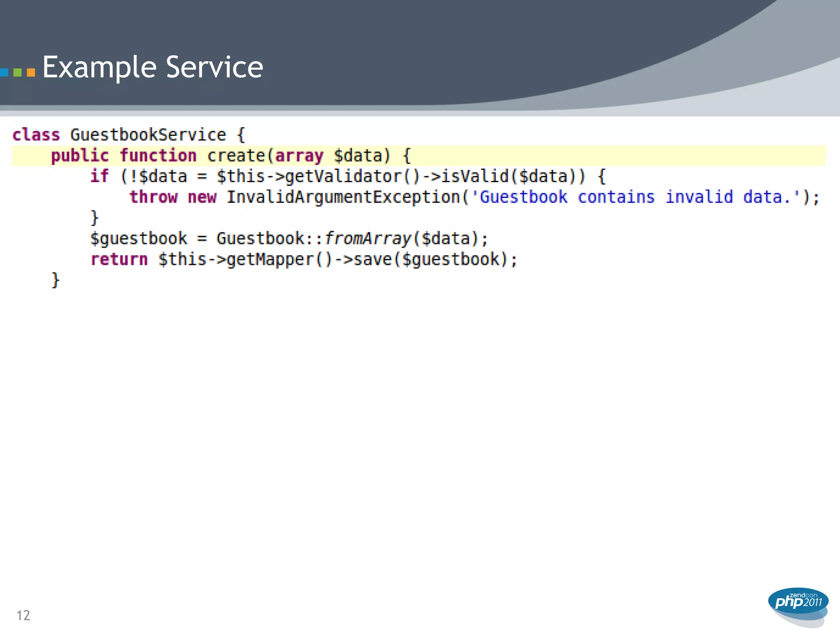The width and height of the screenshot is (840, 630).
Task: Click the blue square title bullet
Action: [4, 73]
